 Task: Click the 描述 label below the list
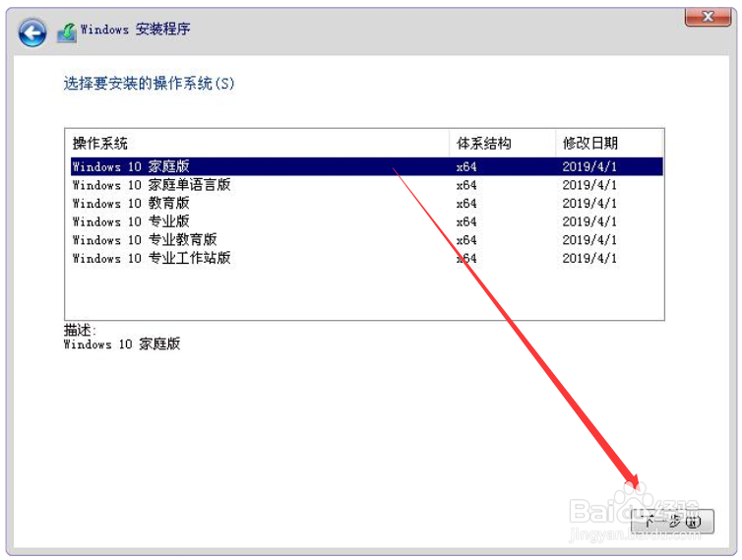(80, 330)
